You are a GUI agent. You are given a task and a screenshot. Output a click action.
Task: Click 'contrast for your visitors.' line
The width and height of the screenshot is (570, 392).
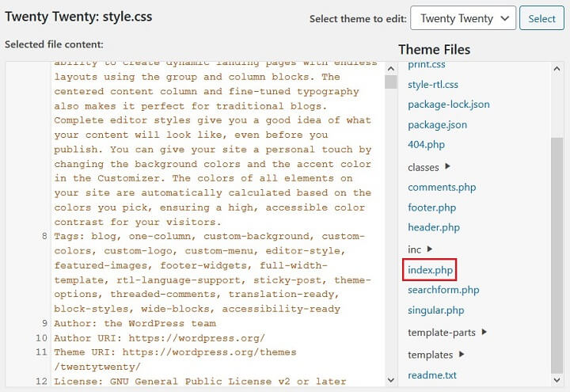click(x=138, y=222)
